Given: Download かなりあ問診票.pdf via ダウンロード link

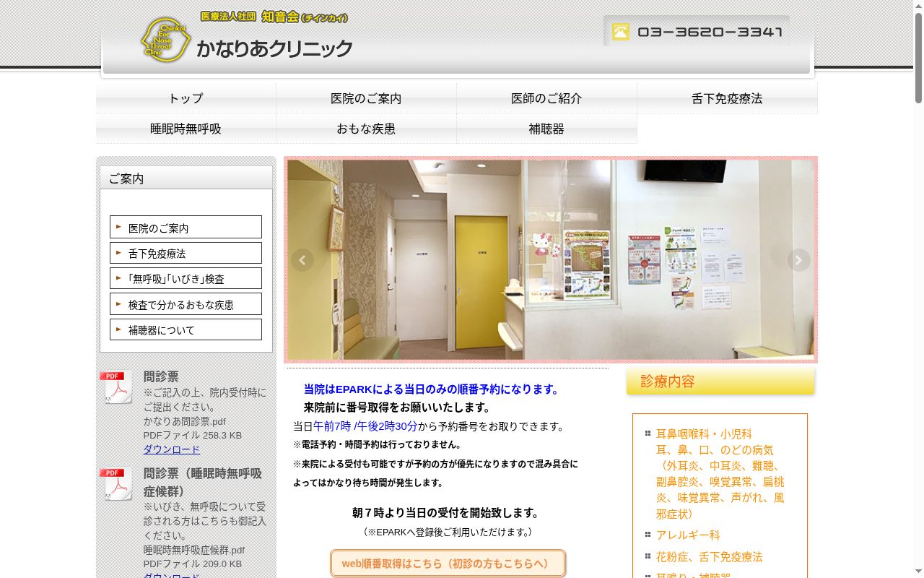Looking at the screenshot, I should tap(172, 449).
